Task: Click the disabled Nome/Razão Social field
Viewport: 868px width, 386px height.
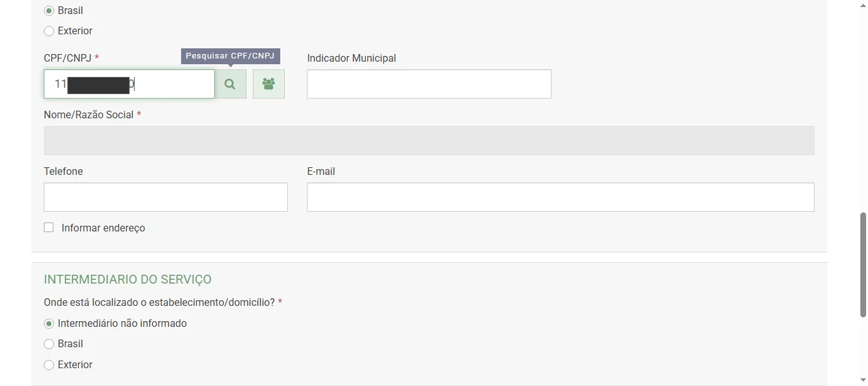Action: coord(428,140)
